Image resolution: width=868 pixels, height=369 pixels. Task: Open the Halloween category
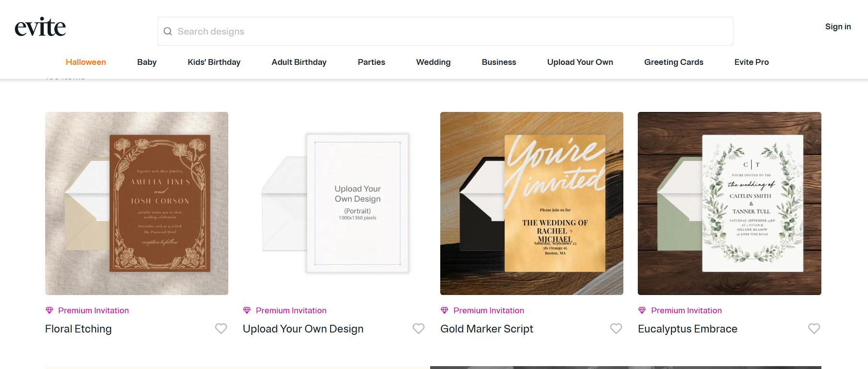pyautogui.click(x=86, y=62)
